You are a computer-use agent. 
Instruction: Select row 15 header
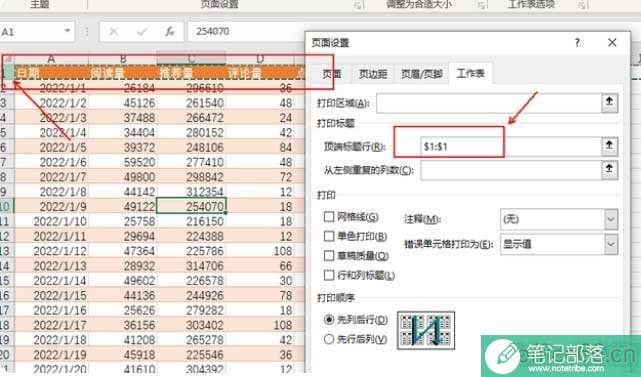point(6,281)
